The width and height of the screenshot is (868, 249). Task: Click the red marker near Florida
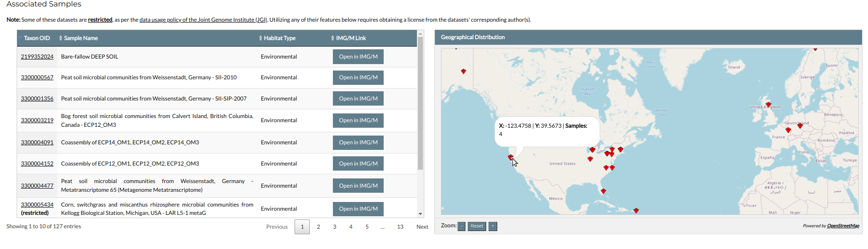[603, 191]
